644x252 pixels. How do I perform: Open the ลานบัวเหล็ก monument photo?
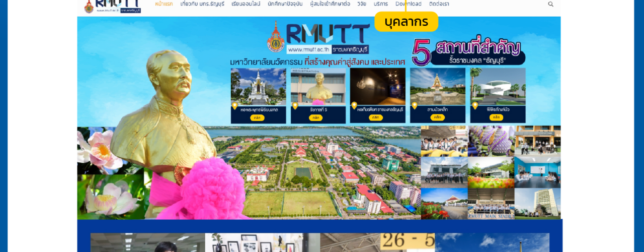pos(438,86)
